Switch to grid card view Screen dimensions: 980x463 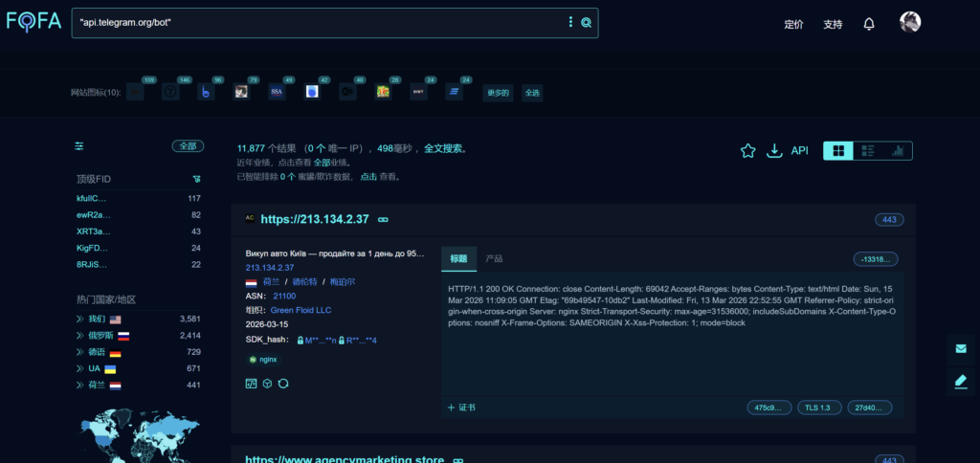coord(837,151)
